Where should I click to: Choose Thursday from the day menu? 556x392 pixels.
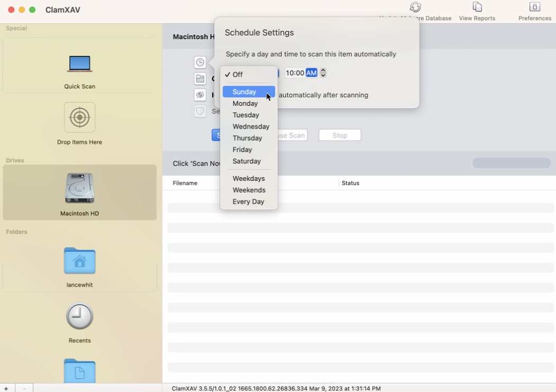249,138
